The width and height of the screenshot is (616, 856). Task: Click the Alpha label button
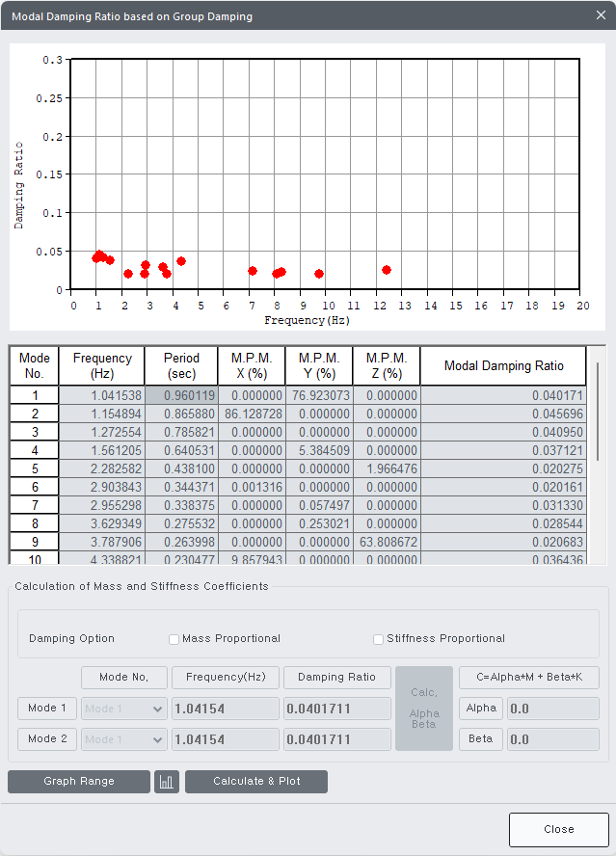[x=481, y=709]
